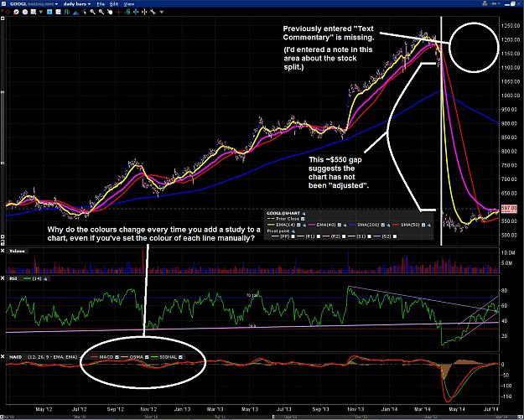Select the trendline drawing toolbar icon
524x420 pixels.
click(x=85, y=12)
